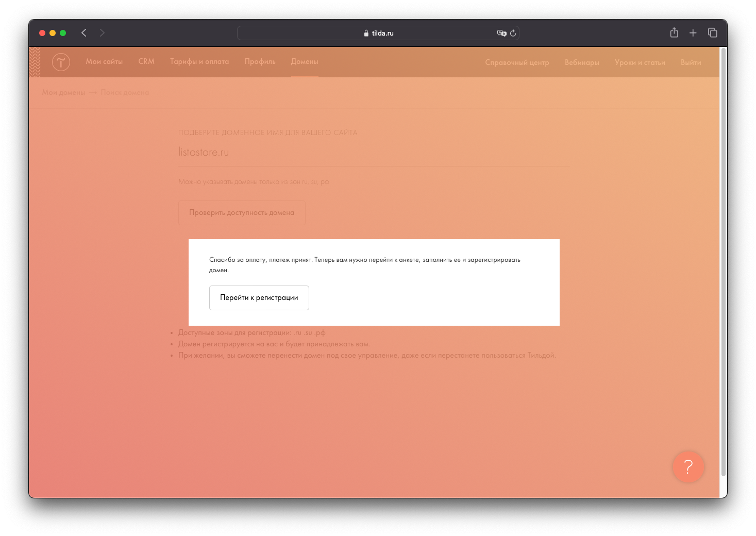Click the listostore.ru domain input field

[x=374, y=153]
